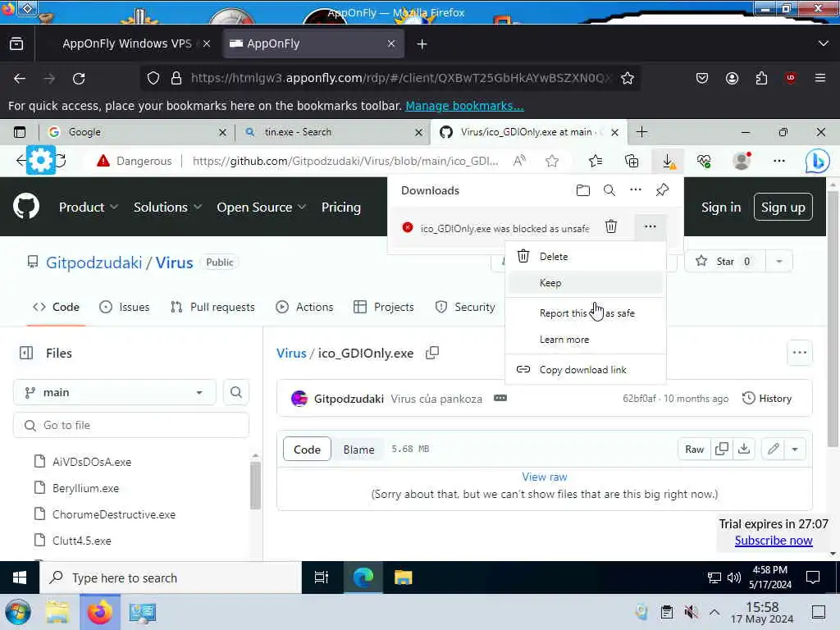Open the Firefox hamburger menu
Viewport: 840px width, 630px height.
point(819,79)
